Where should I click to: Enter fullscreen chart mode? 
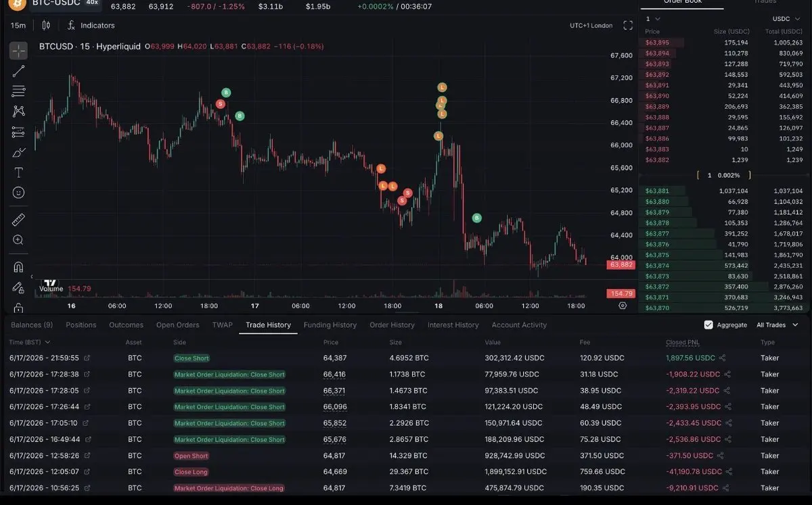point(628,25)
